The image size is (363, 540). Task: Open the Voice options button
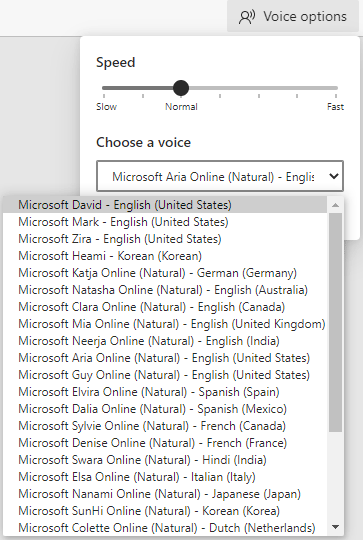[293, 17]
